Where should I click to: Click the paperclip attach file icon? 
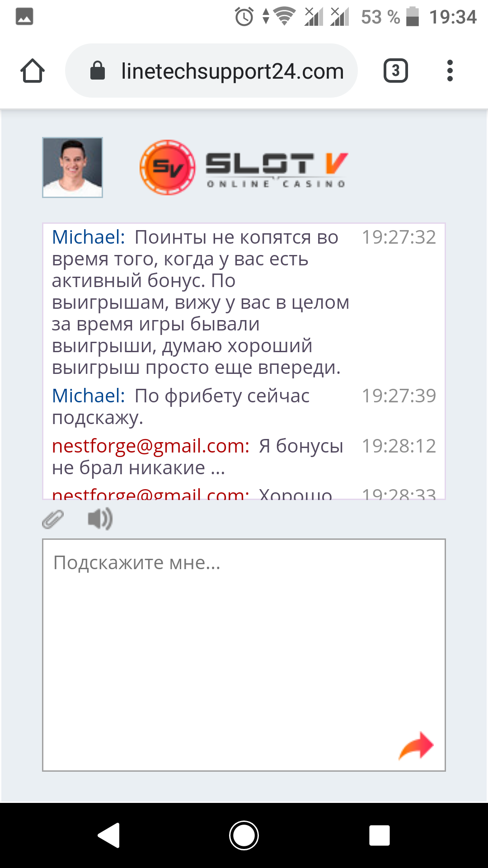click(53, 519)
